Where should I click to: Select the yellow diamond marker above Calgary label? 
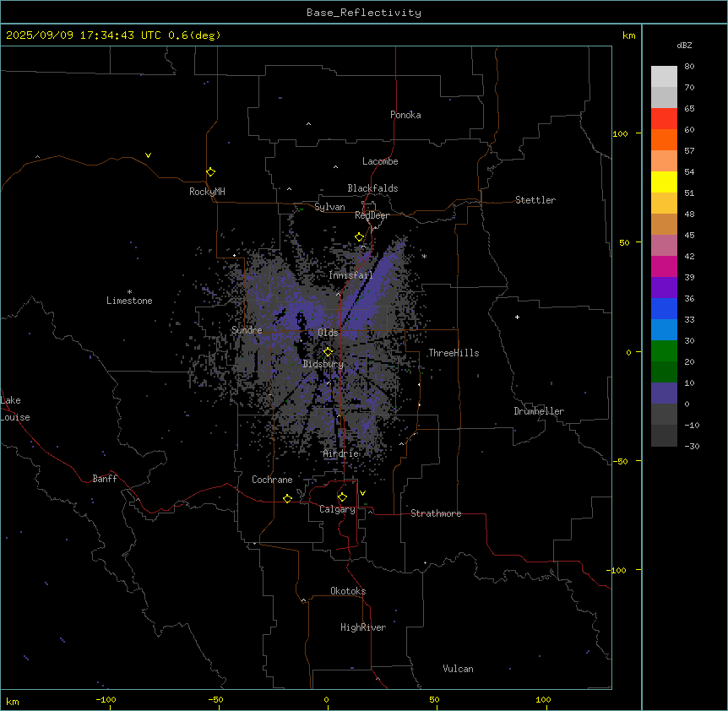click(x=342, y=497)
